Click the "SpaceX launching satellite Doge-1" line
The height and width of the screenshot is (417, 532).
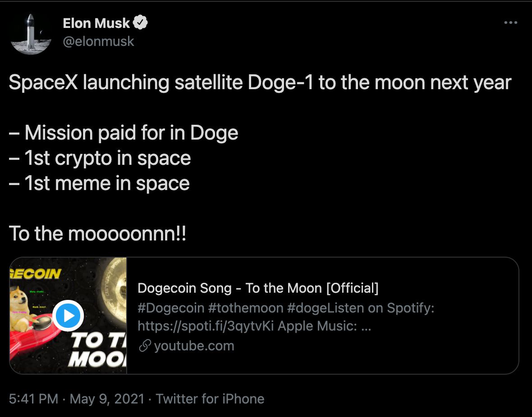260,83
